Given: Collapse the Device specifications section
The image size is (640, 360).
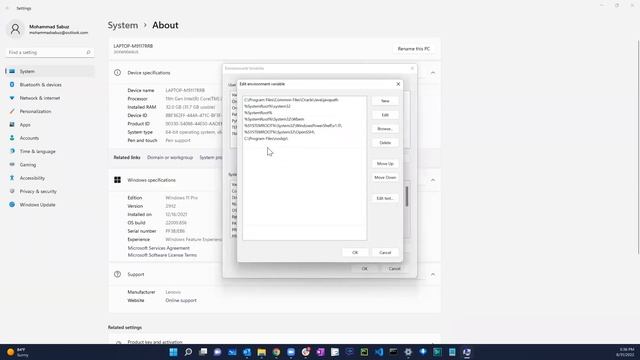Looking at the screenshot, I should click(x=433, y=73).
